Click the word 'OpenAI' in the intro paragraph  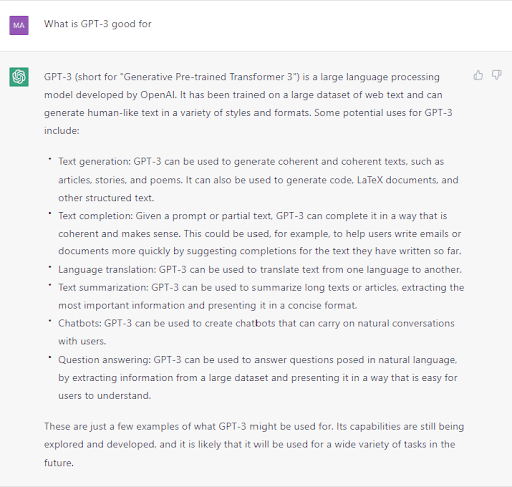(158, 95)
